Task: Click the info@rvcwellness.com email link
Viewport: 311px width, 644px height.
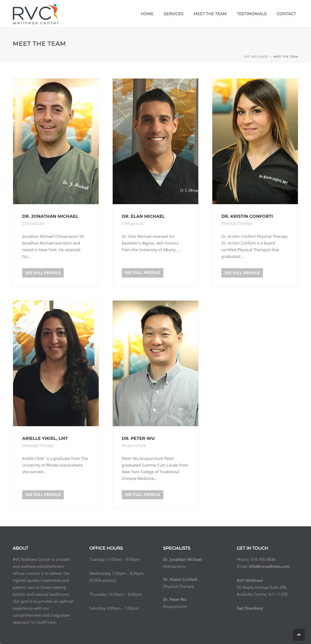Action: [269, 566]
